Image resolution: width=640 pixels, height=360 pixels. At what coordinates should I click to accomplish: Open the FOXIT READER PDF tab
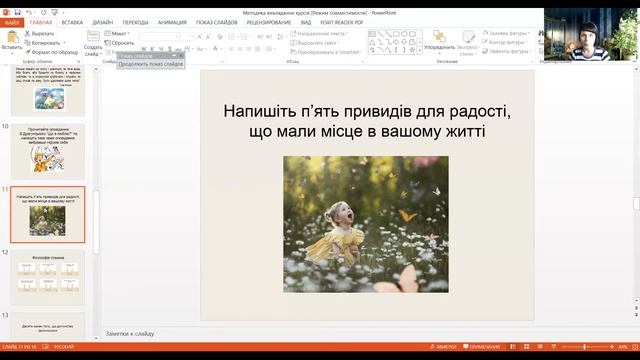click(x=342, y=22)
